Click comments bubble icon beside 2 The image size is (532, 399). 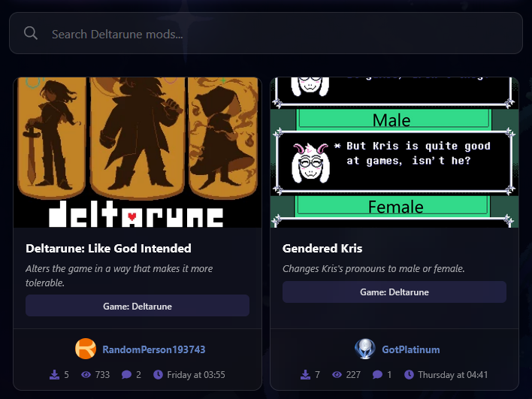pos(126,374)
